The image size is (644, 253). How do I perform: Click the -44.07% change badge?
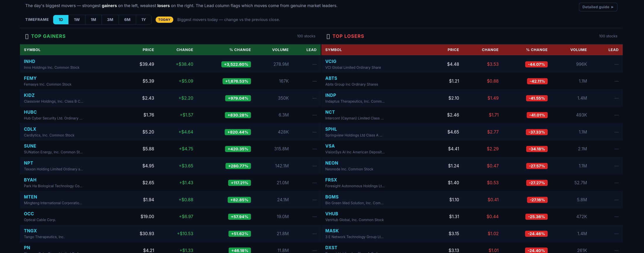click(x=536, y=64)
